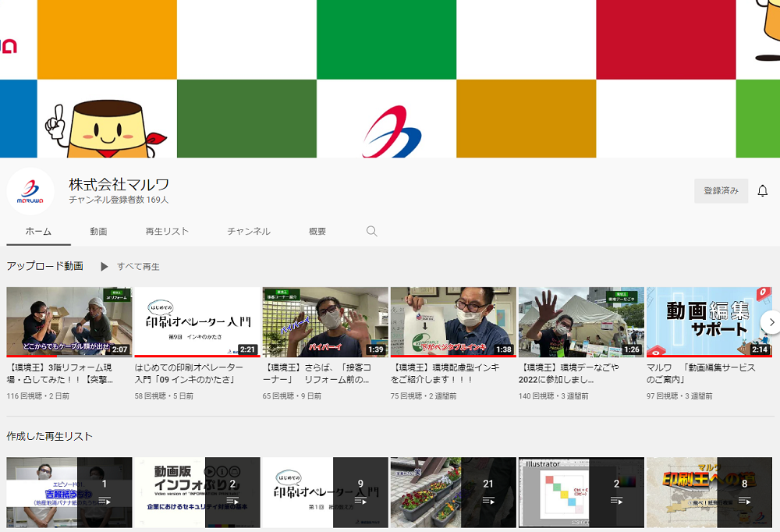
Task: Click the pudding mascot character in banner
Action: click(x=106, y=129)
